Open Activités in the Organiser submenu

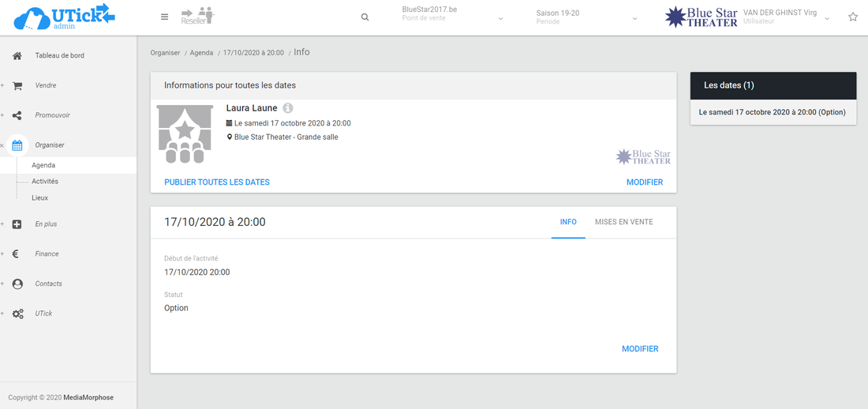point(45,182)
